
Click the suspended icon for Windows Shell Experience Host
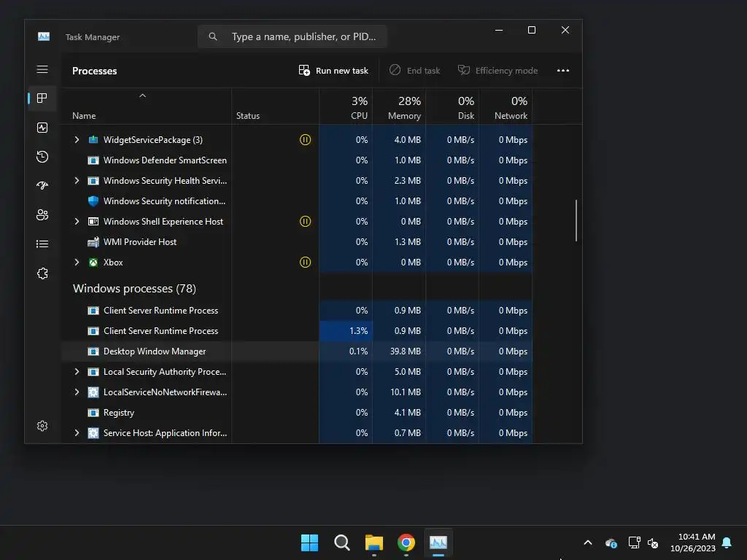coord(305,222)
